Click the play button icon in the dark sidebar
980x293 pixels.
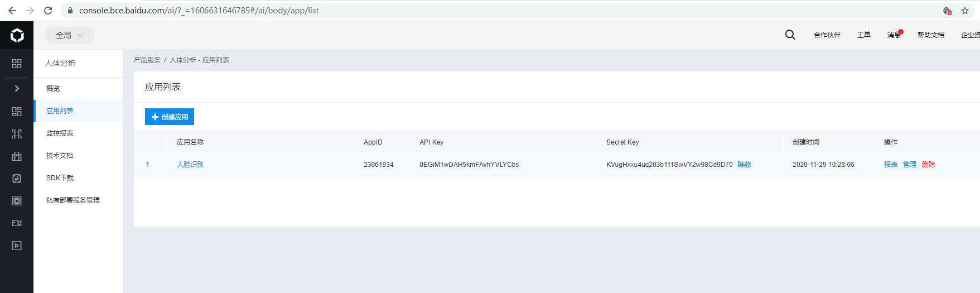click(x=17, y=246)
